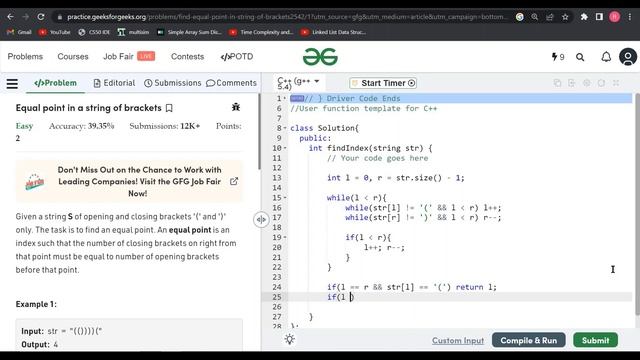Open the Custom Input link
This screenshot has height=360, width=640.
coord(458,340)
